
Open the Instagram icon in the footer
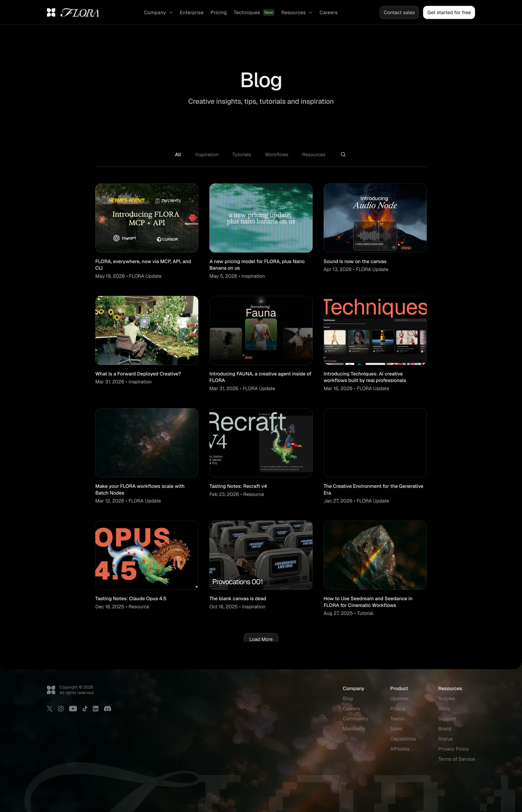click(x=61, y=709)
